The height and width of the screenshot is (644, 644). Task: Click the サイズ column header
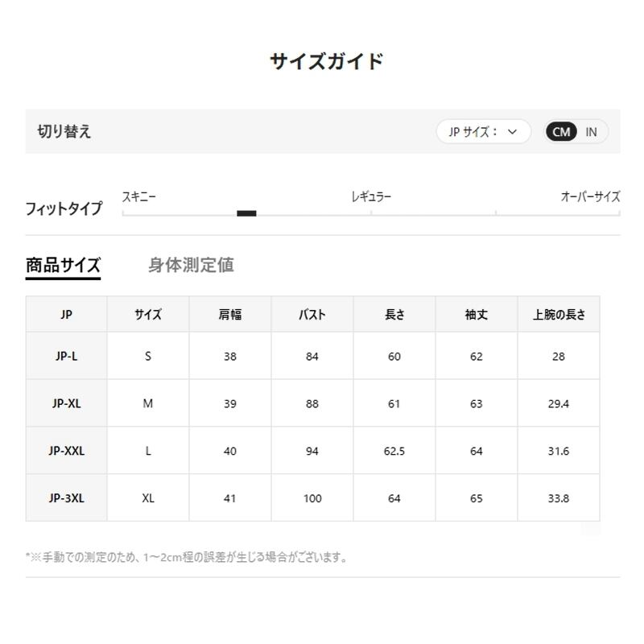[148, 314]
